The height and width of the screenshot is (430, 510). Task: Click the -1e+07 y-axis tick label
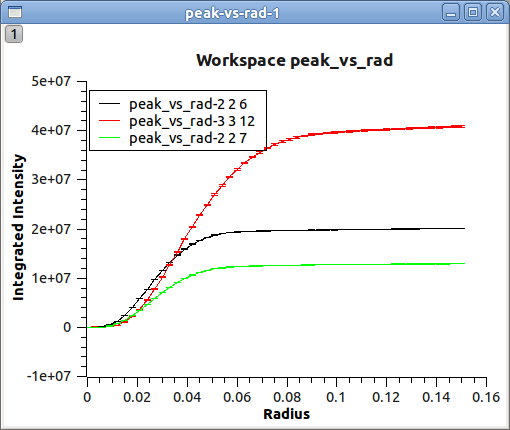(x=49, y=376)
